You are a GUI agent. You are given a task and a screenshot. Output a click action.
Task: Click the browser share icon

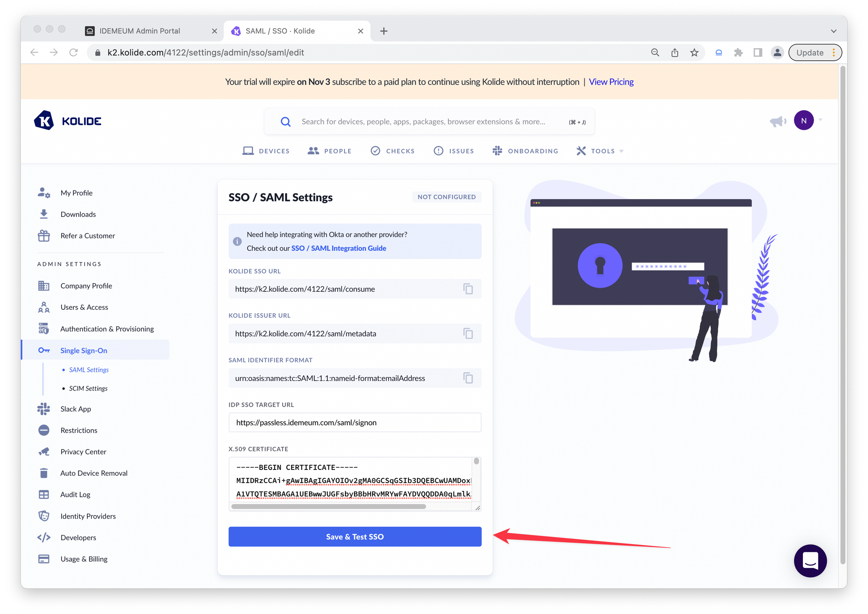(675, 53)
